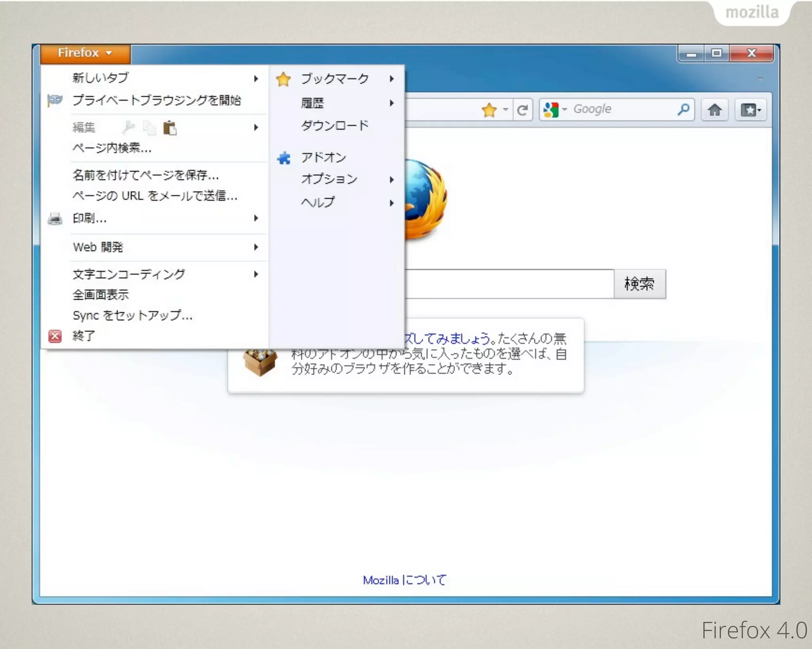Image resolution: width=812 pixels, height=649 pixels.
Task: Click the cut scissors icon in 編集 row
Action: 128,128
